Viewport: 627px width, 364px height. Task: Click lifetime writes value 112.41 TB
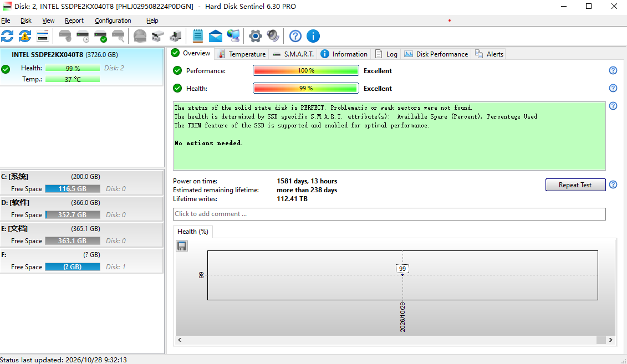tap(292, 198)
